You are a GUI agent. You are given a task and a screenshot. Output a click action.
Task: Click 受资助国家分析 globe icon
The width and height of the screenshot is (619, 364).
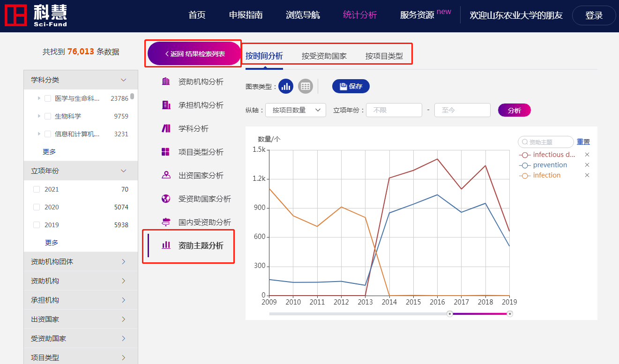click(166, 199)
